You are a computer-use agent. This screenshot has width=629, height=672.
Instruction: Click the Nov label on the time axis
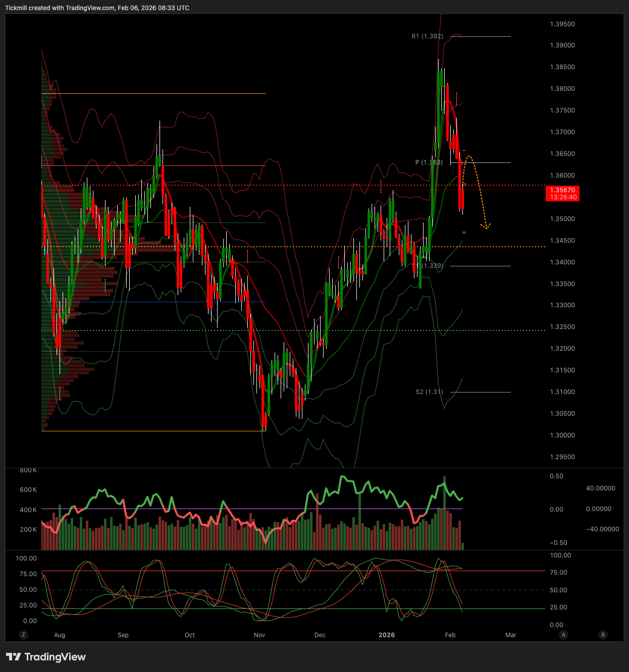[x=259, y=635]
